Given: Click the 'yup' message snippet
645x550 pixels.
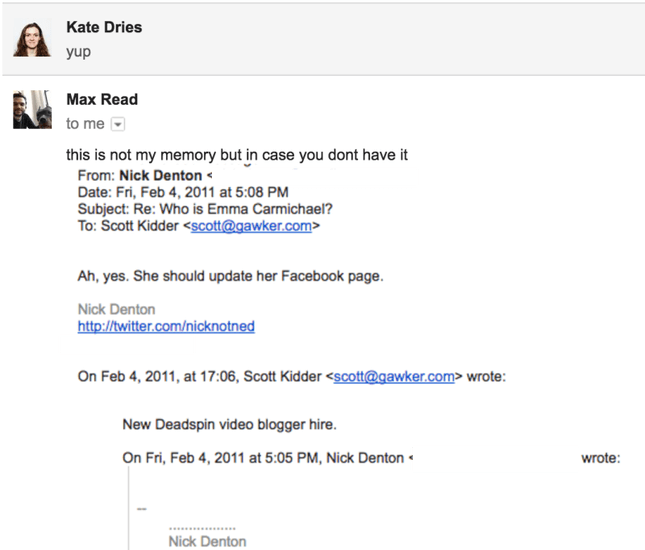Looking at the screenshot, I should [79, 52].
